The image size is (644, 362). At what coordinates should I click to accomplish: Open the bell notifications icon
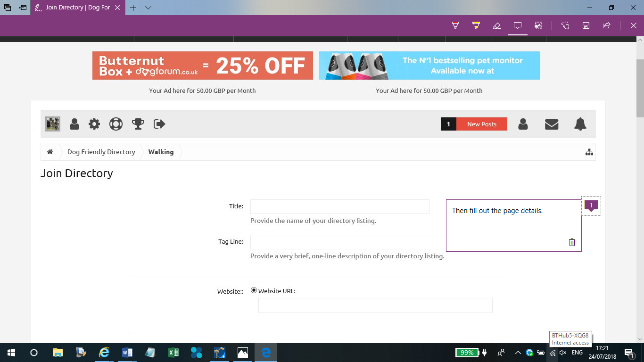click(x=580, y=124)
